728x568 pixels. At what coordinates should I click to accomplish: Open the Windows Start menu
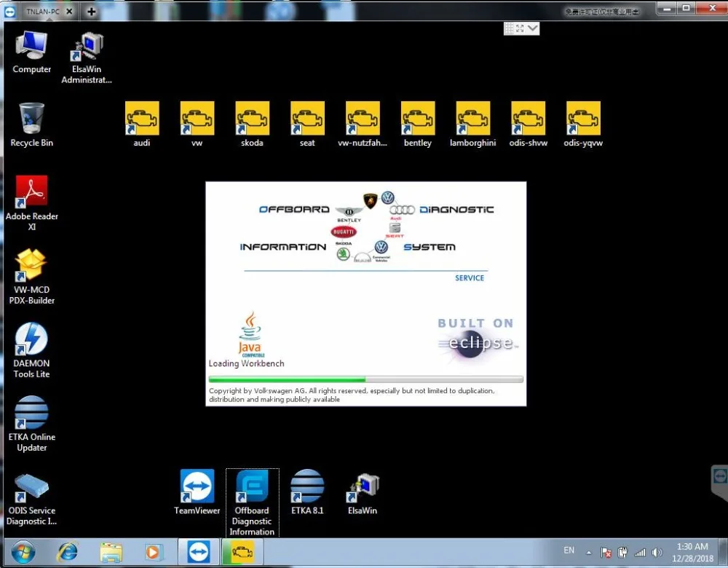click(x=23, y=553)
